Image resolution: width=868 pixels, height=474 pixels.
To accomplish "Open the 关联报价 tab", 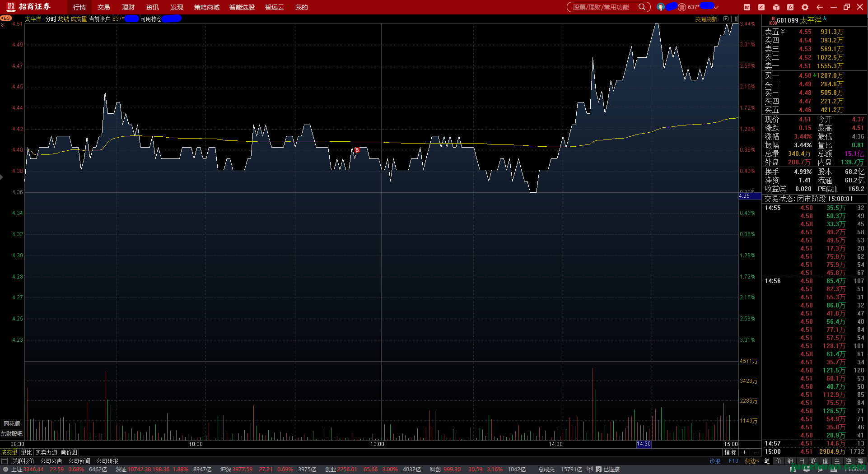I will coord(23,461).
